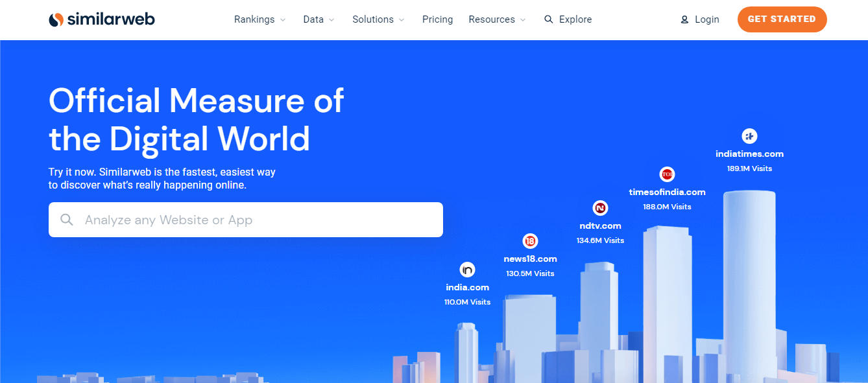The height and width of the screenshot is (383, 868).
Task: Click the Explore magnifier icon
Action: pos(549,19)
